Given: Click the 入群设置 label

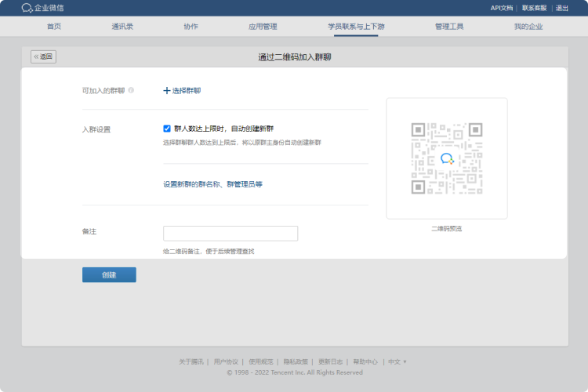Looking at the screenshot, I should click(x=96, y=129).
